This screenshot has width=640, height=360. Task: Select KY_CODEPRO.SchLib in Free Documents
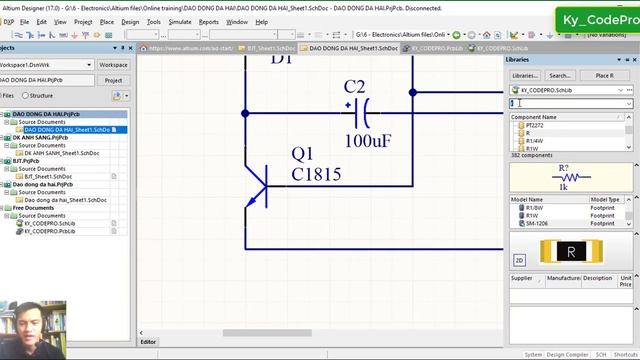[49, 223]
